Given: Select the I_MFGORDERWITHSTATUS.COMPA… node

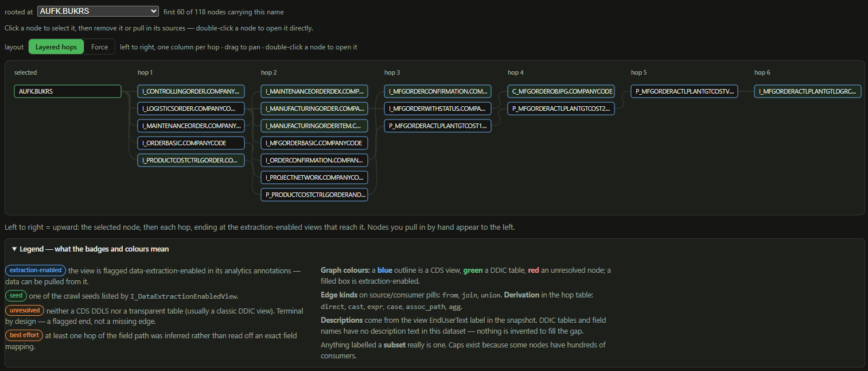Looking at the screenshot, I should (x=438, y=109).
